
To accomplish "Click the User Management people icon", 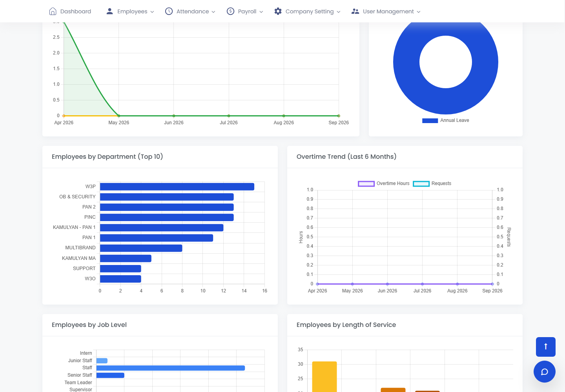I will [355, 11].
